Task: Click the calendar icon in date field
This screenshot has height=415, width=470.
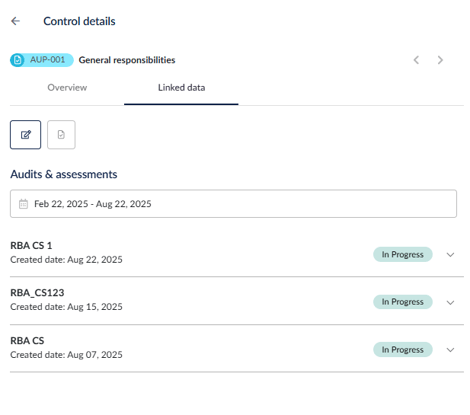Action: coord(23,204)
